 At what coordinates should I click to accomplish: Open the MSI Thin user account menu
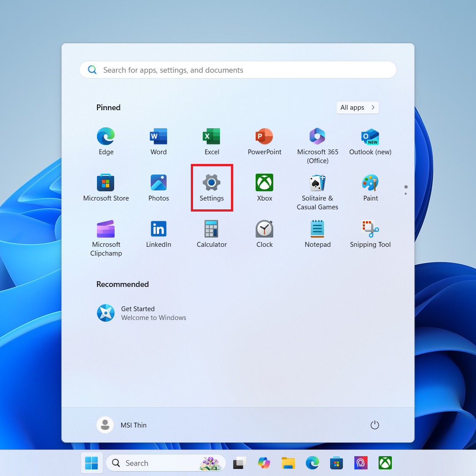click(x=122, y=425)
